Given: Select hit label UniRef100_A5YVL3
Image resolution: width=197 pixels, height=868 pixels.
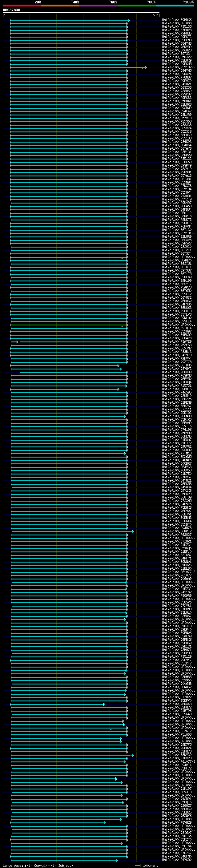Looking at the screenshot, I should pyautogui.click(x=177, y=118).
